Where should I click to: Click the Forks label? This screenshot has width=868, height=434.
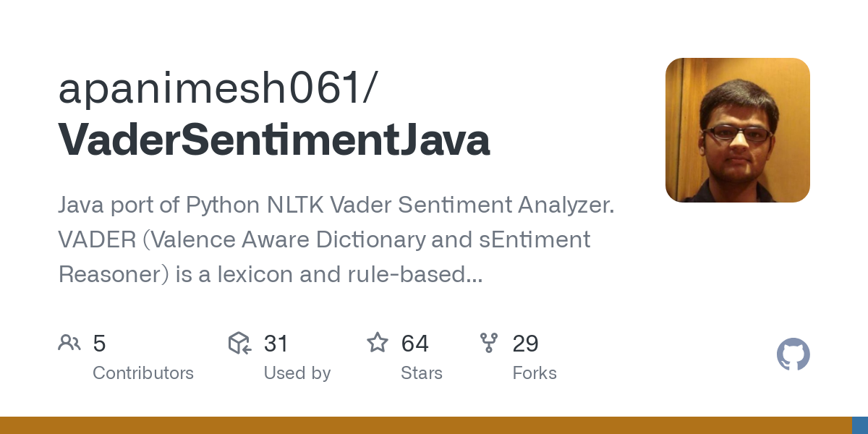(x=535, y=373)
